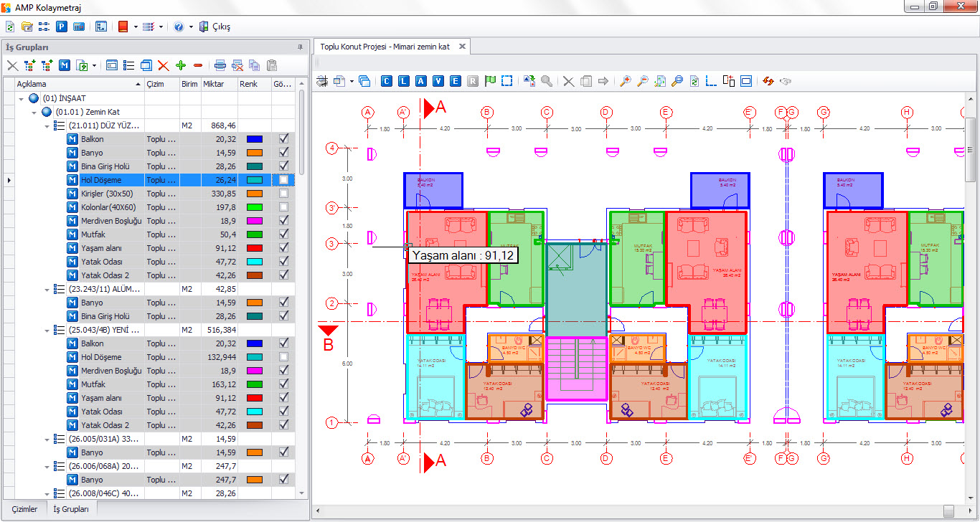This screenshot has height=522, width=980.
Task: Select the blue C tool button
Action: pos(387,81)
